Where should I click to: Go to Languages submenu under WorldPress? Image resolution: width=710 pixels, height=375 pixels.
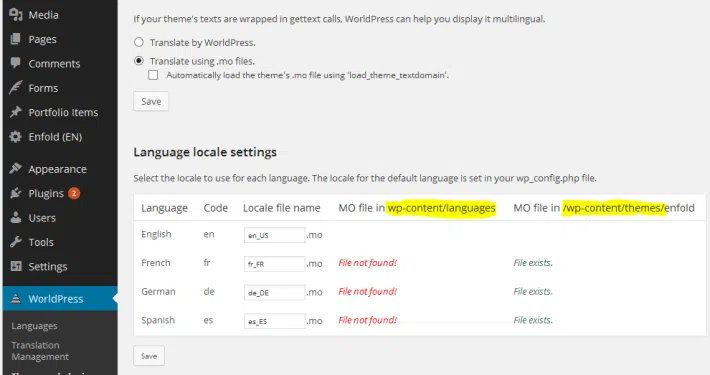click(x=34, y=326)
